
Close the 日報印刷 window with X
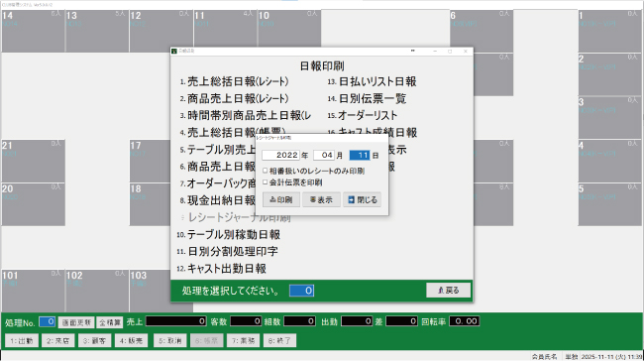[466, 51]
